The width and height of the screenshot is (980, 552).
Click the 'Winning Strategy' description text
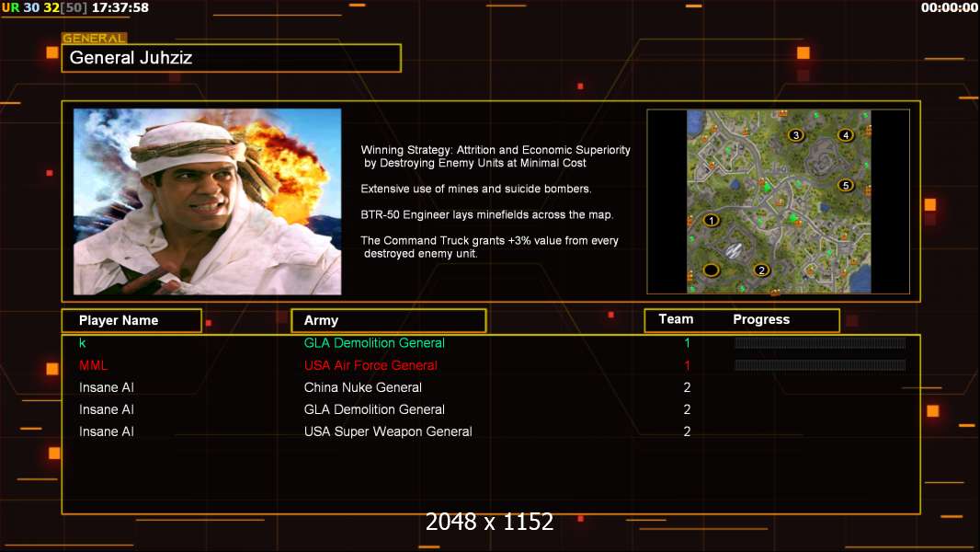[x=496, y=156]
